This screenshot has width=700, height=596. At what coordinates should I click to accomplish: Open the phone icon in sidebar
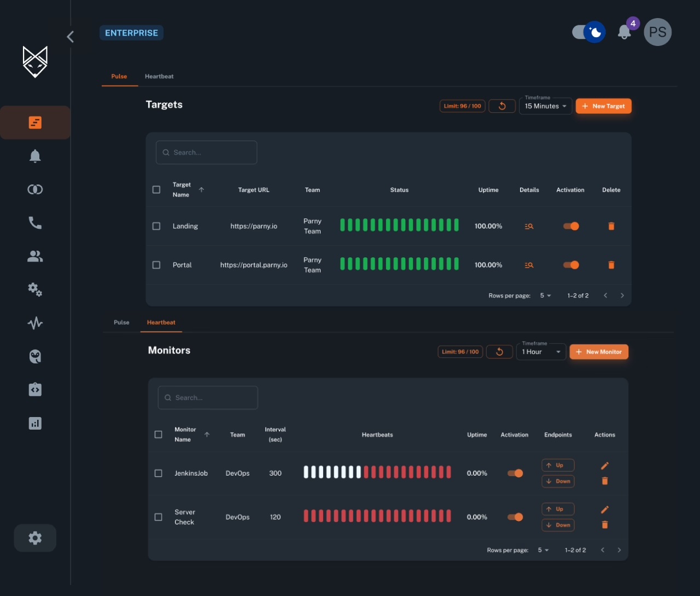(35, 223)
